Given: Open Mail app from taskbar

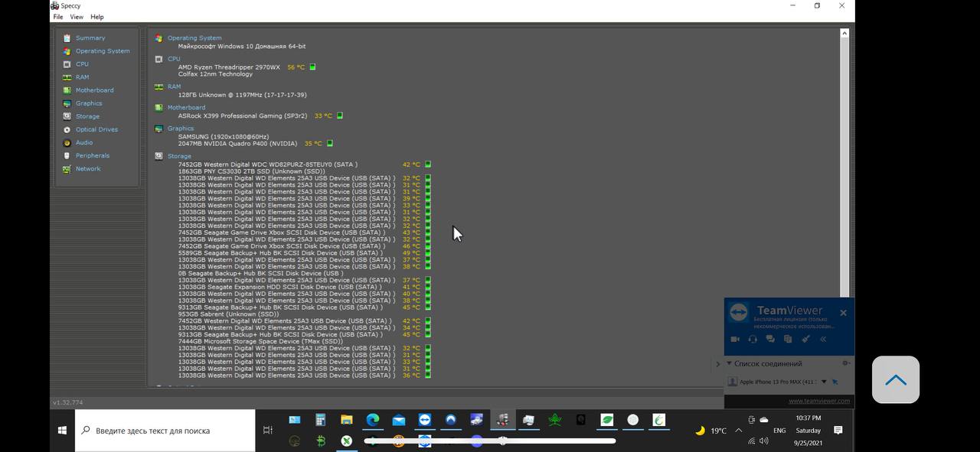Looking at the screenshot, I should click(x=399, y=420).
